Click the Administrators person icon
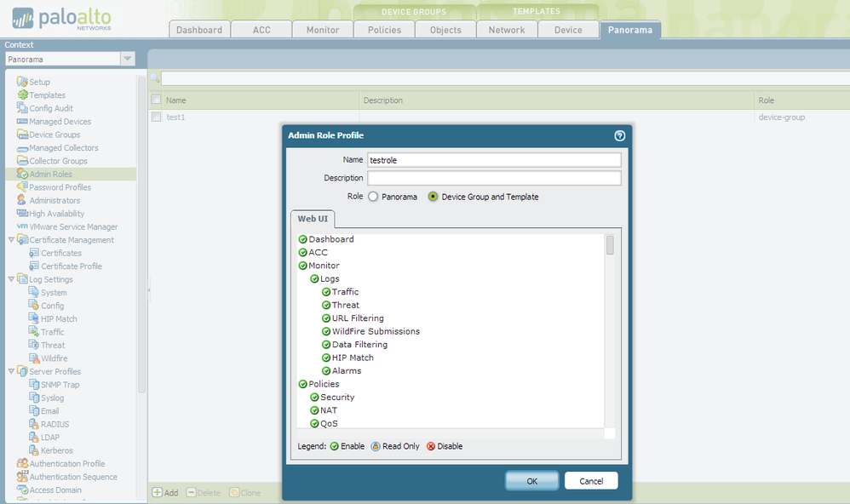The width and height of the screenshot is (850, 504). pos(21,200)
